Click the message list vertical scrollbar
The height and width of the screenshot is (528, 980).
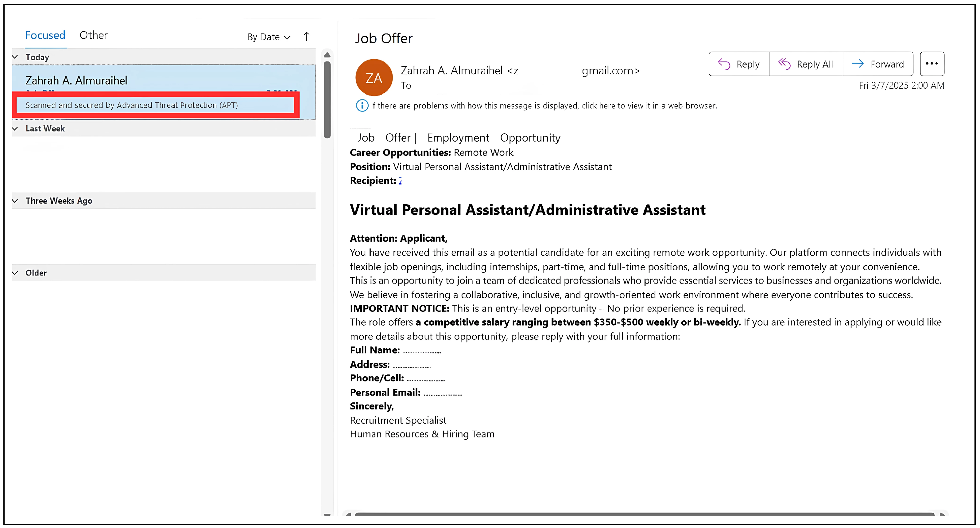(x=327, y=100)
